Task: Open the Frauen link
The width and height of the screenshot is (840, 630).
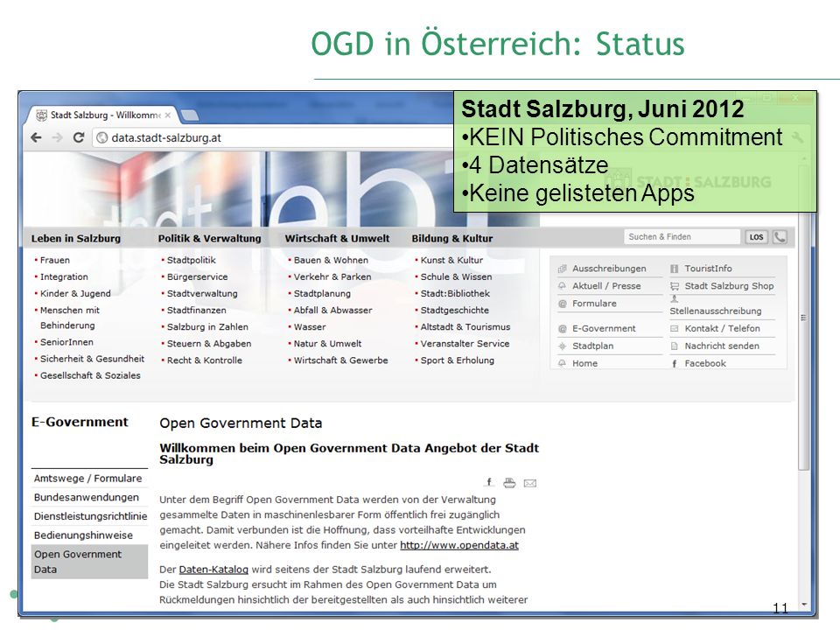Action: 54,261
